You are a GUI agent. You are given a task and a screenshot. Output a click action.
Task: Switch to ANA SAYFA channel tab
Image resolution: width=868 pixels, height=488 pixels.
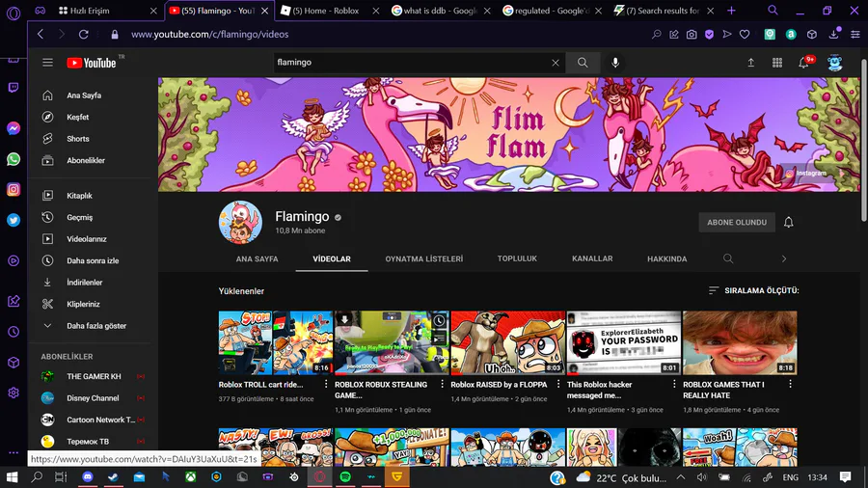click(x=257, y=258)
